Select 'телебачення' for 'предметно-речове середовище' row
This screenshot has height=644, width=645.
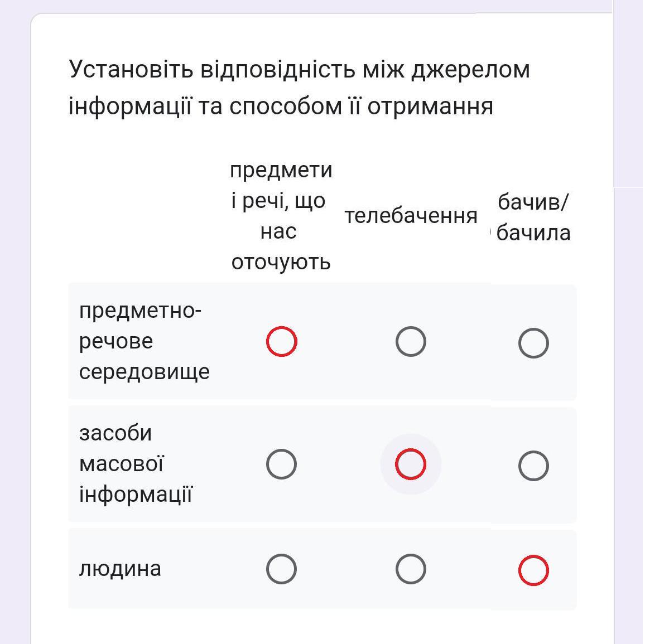pos(411,342)
